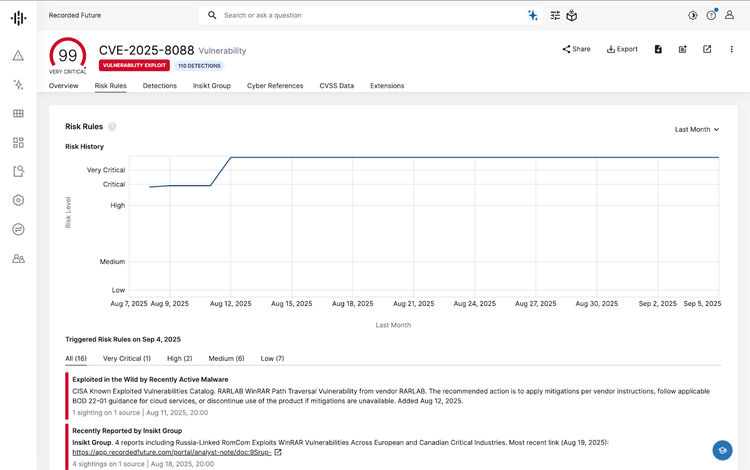The height and width of the screenshot is (470, 750).
Task: Open the help question mark icon
Action: (711, 16)
